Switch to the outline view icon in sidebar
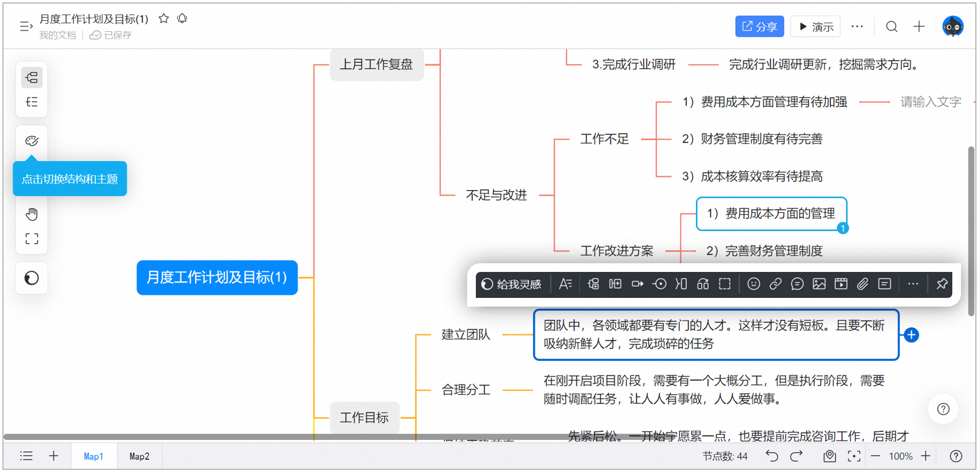Image resolution: width=980 pixels, height=474 pixels. coord(32,102)
